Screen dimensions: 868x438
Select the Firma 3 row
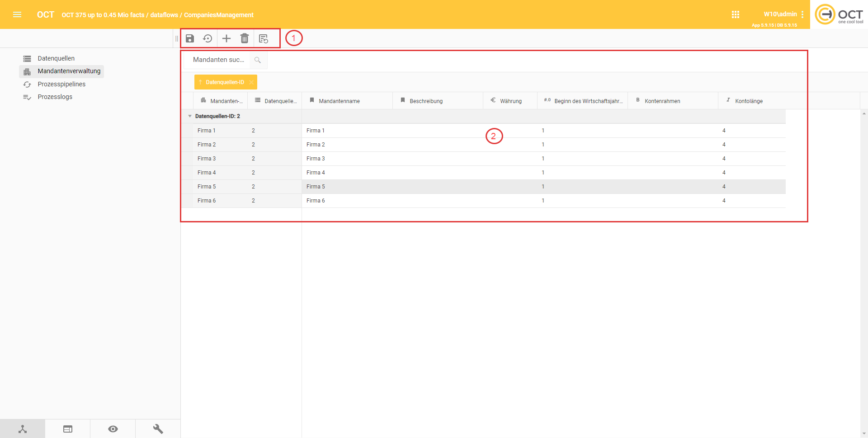(x=316, y=159)
